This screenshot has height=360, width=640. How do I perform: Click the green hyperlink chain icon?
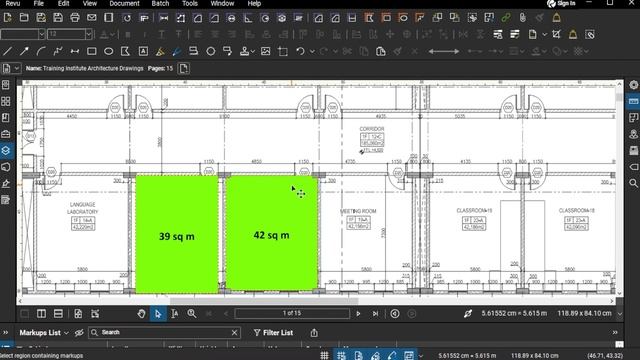[506, 18]
